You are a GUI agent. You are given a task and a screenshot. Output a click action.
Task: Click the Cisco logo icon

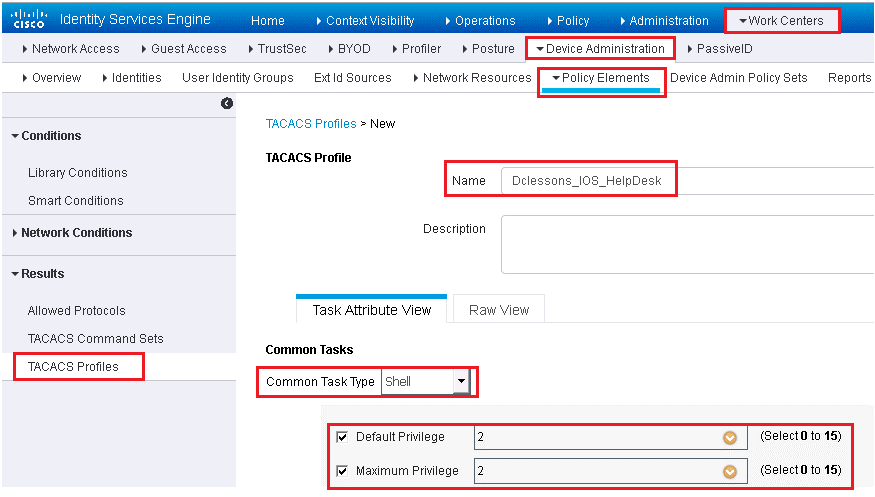tap(29, 19)
